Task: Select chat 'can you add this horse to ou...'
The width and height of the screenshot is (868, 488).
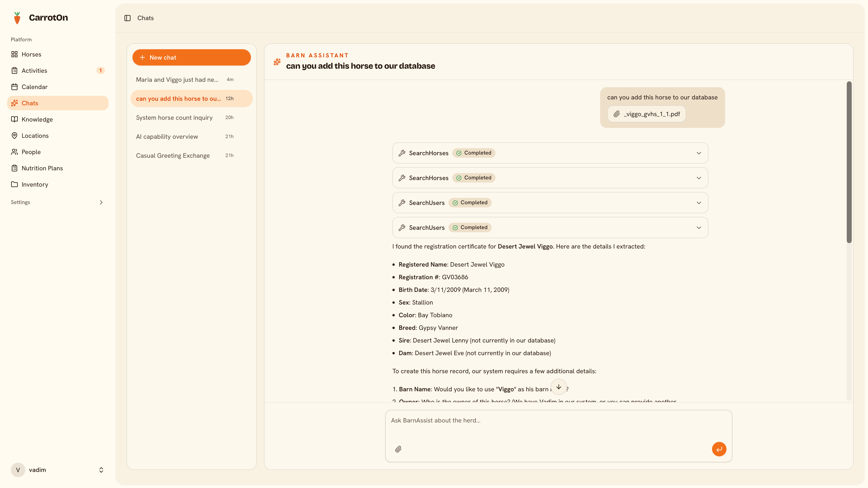Action: (191, 99)
